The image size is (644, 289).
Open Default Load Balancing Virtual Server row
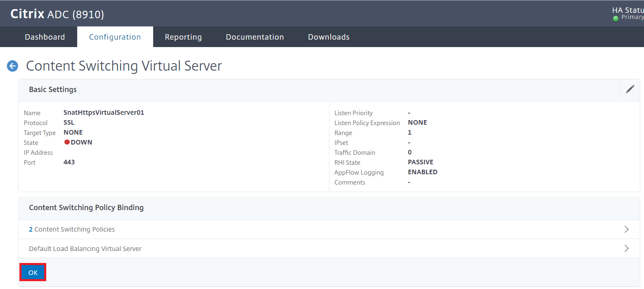click(x=329, y=249)
